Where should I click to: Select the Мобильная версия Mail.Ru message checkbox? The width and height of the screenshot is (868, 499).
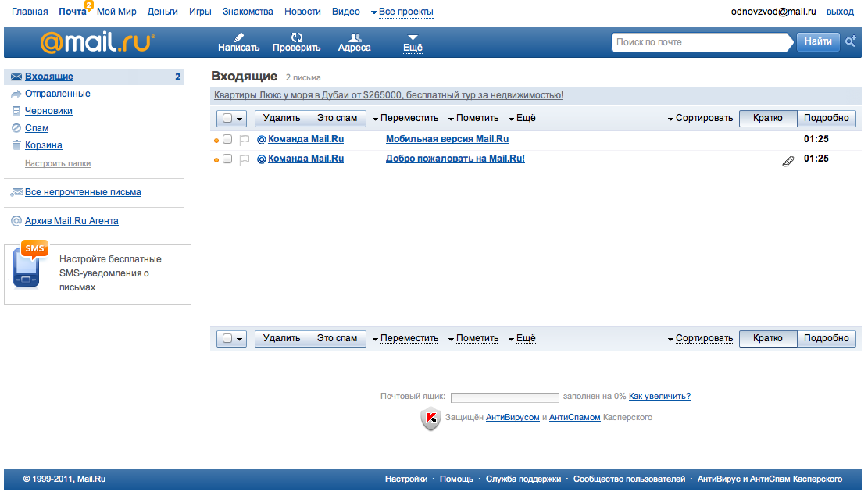tap(227, 140)
